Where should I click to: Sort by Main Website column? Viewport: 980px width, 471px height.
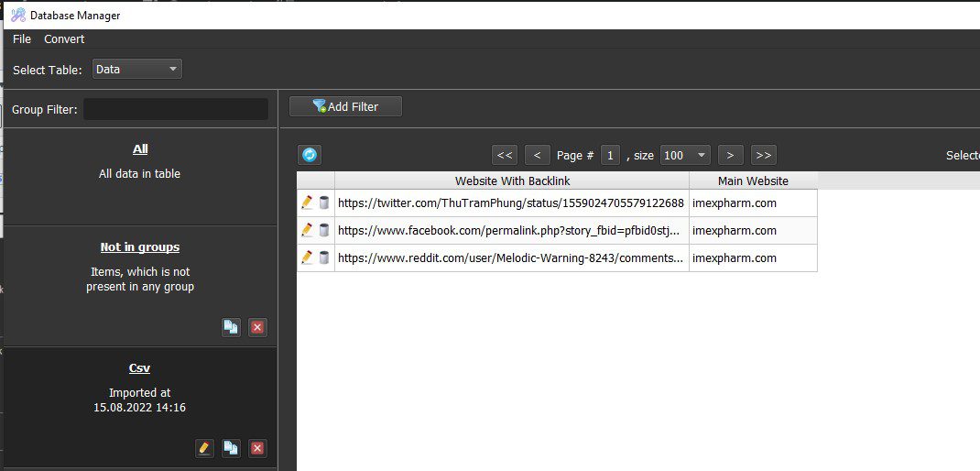(753, 181)
